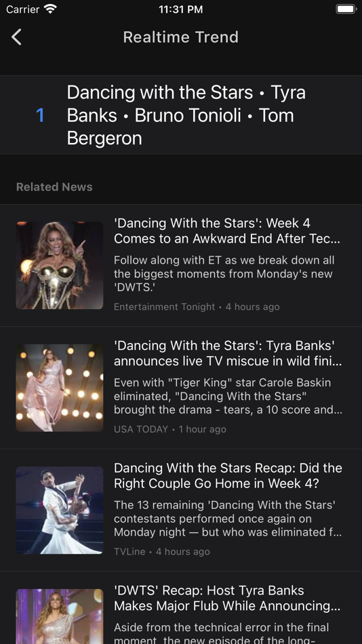Screen dimensions: 362x644
Task: Open the thumbnail for the Entertainment Tonight article
Action: pos(60,265)
